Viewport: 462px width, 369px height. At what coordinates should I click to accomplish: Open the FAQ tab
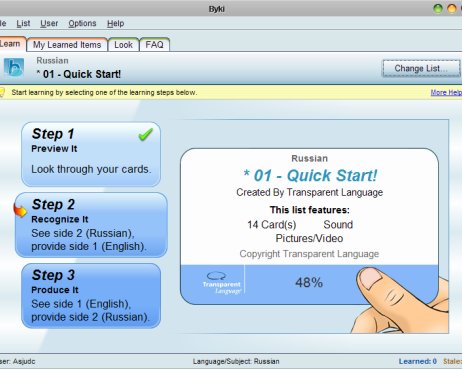point(154,45)
